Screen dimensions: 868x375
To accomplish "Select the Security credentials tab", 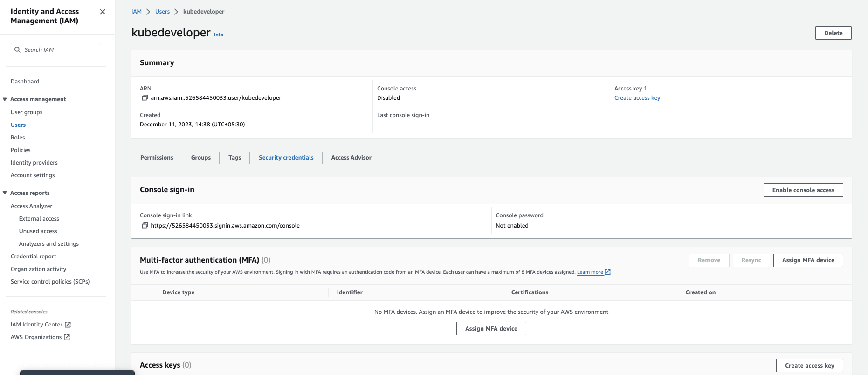I will [286, 158].
